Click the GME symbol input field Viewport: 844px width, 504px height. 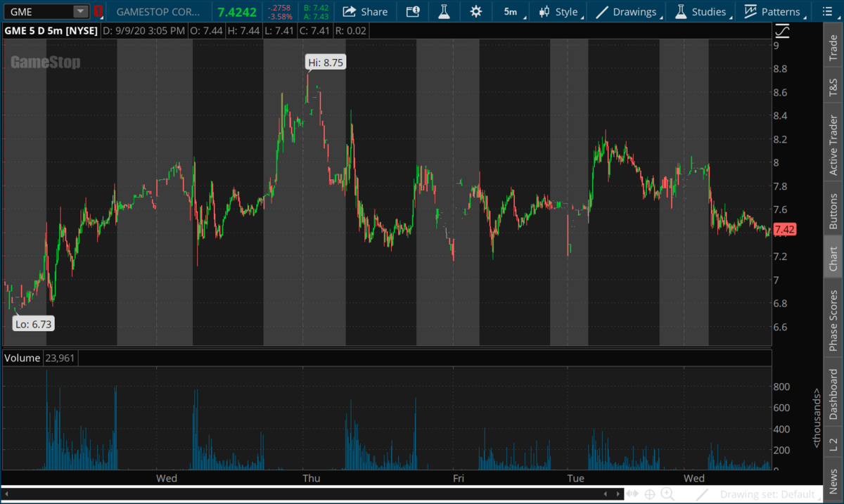(x=38, y=11)
